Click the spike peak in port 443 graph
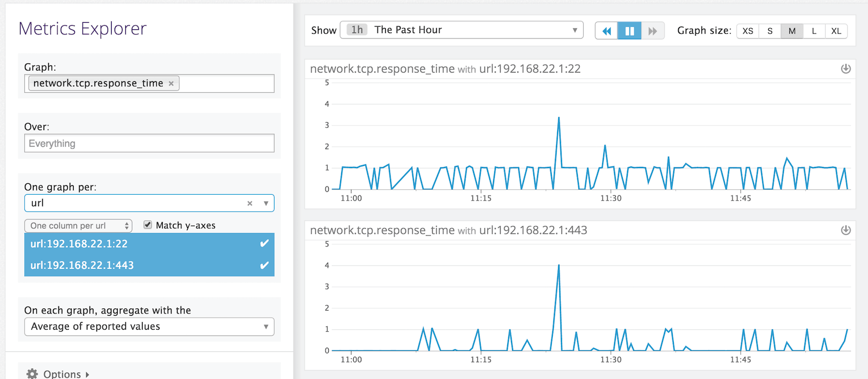The image size is (868, 379). coord(559,266)
